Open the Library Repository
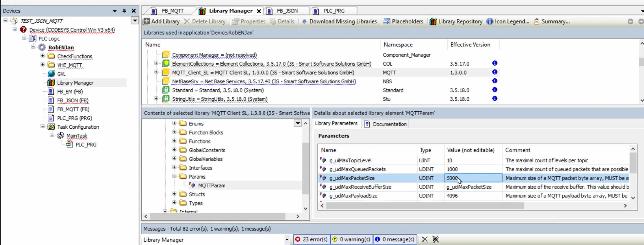The height and width of the screenshot is (245, 644). point(456,21)
